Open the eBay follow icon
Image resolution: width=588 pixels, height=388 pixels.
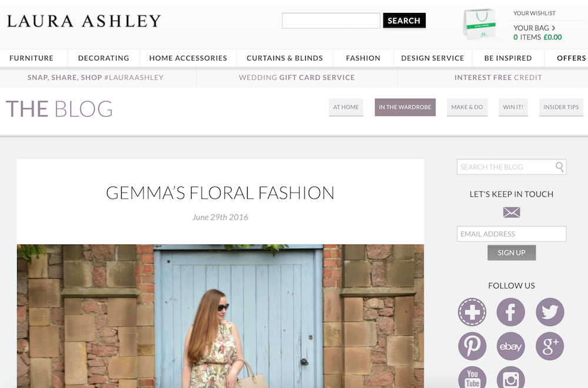pos(511,346)
